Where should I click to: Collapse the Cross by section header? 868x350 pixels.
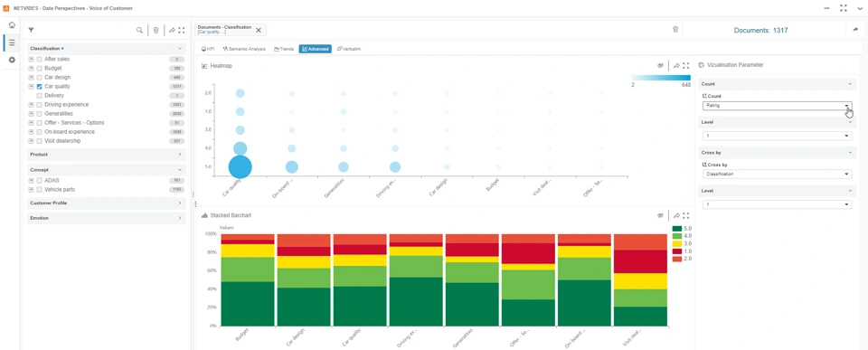point(778,152)
